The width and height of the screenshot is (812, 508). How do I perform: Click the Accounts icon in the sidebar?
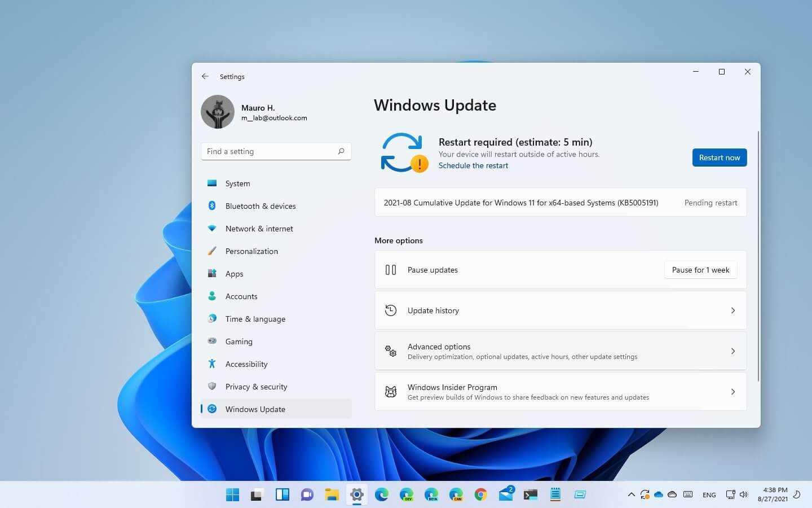[212, 296]
